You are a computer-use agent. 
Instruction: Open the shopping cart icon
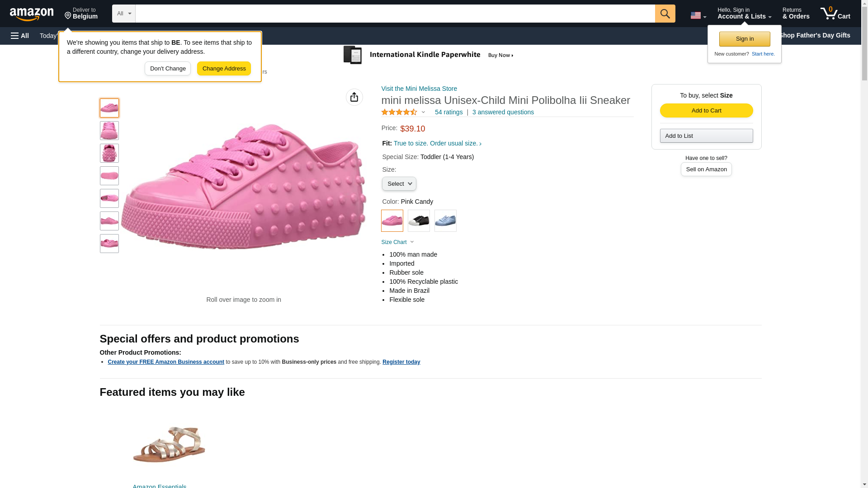835,14
